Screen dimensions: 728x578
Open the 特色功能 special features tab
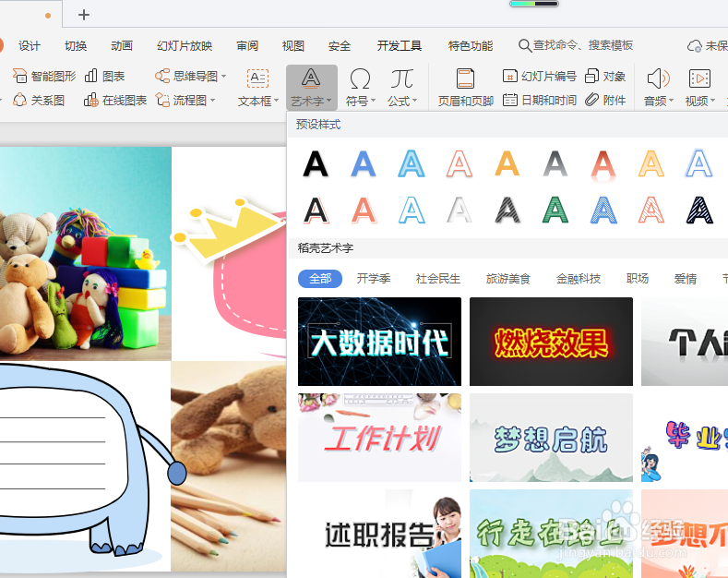pos(471,46)
